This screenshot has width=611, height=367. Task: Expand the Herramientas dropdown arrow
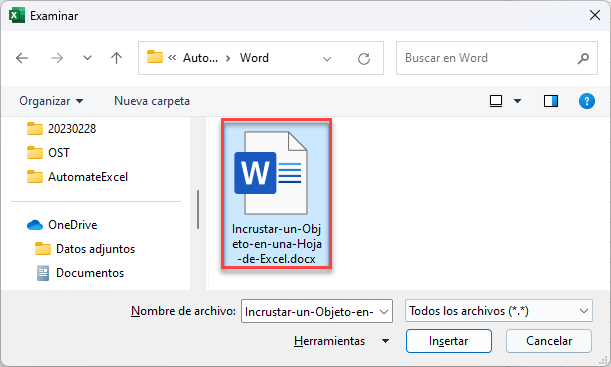[x=385, y=341]
